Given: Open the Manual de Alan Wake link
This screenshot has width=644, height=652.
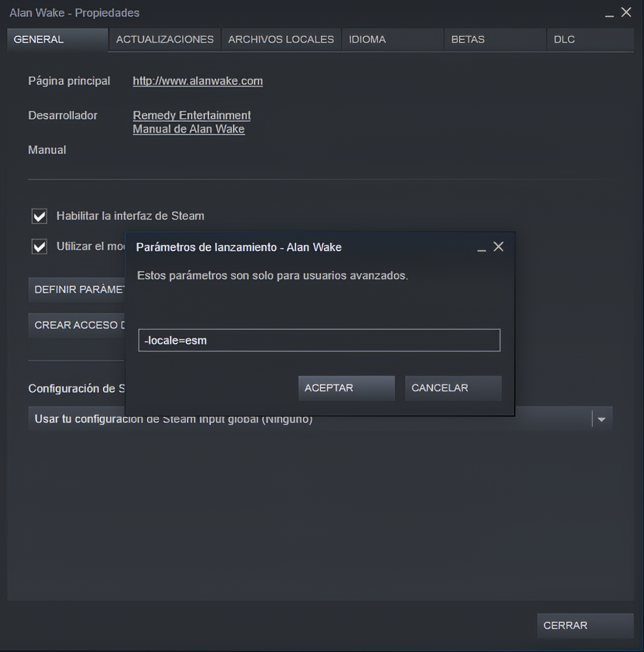Looking at the screenshot, I should point(188,129).
